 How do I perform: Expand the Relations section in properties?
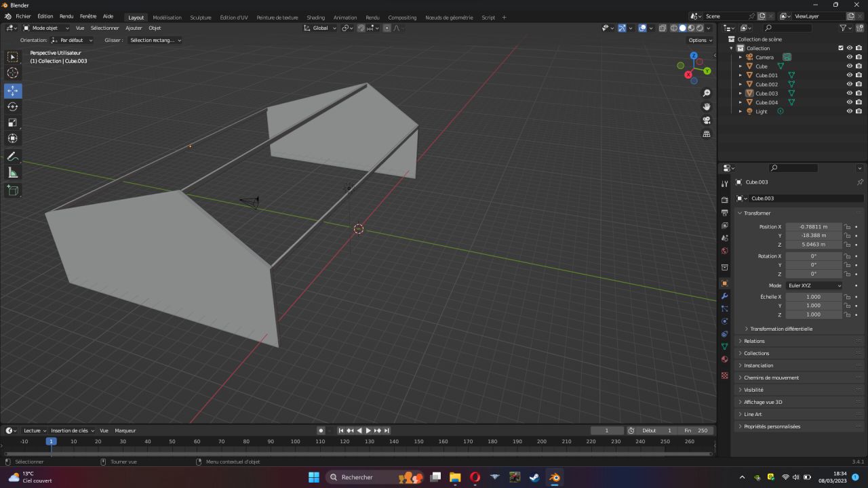point(754,341)
